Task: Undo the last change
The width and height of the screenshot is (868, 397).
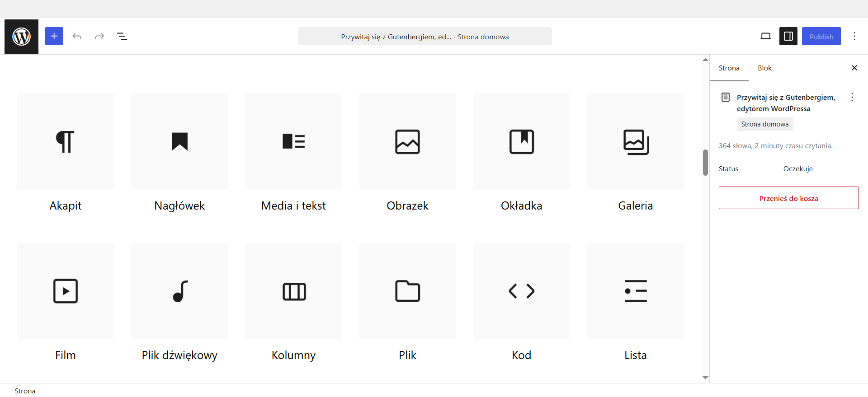Action: coord(77,36)
